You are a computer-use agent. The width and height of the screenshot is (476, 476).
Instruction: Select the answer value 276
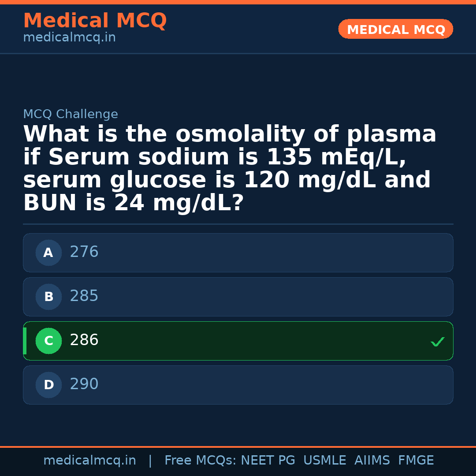coord(84,252)
